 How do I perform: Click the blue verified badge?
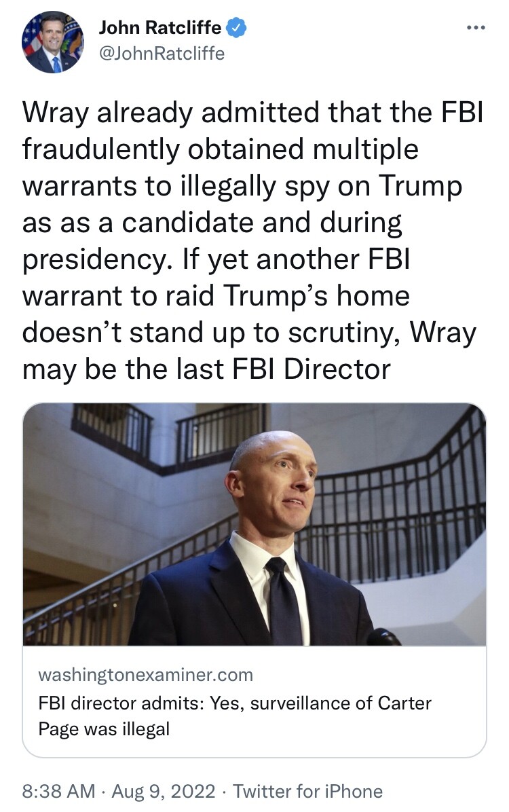237,27
